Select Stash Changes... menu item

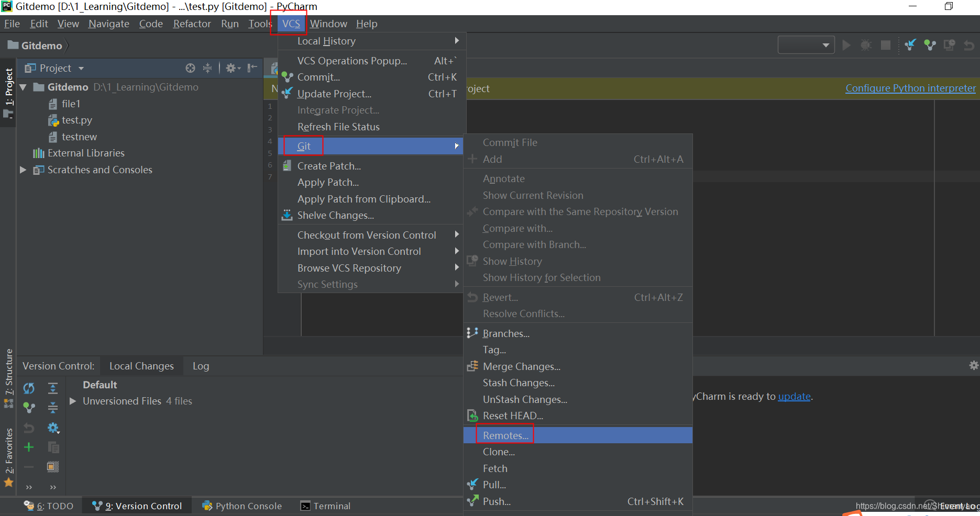578,383
